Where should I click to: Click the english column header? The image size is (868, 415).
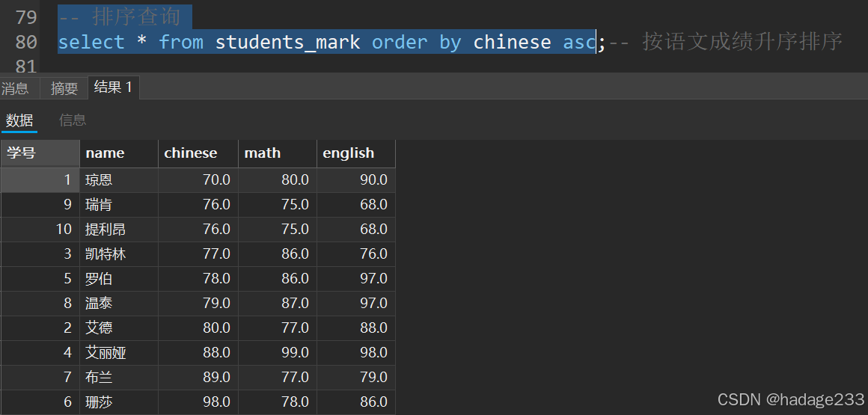[356, 153]
